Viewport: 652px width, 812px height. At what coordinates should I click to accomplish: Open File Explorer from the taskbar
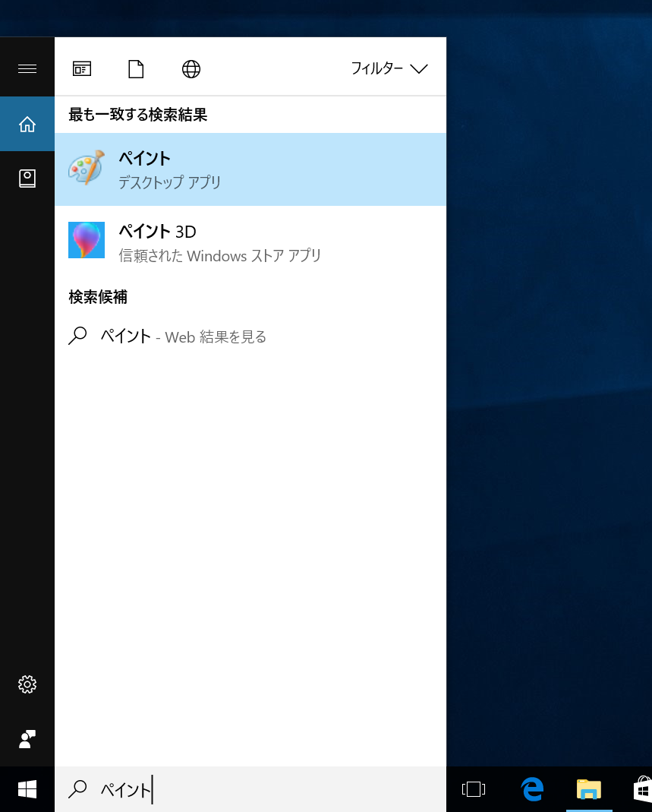point(589,789)
